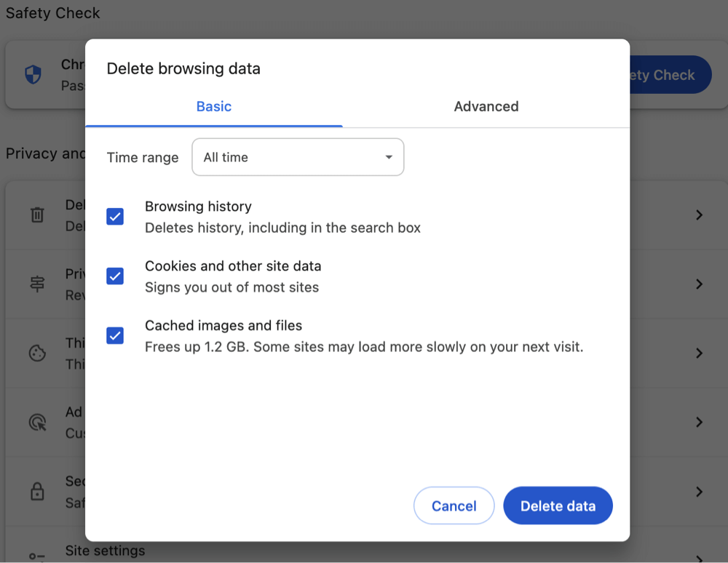Uncheck Browsing history
The image size is (728, 563).
click(x=114, y=216)
